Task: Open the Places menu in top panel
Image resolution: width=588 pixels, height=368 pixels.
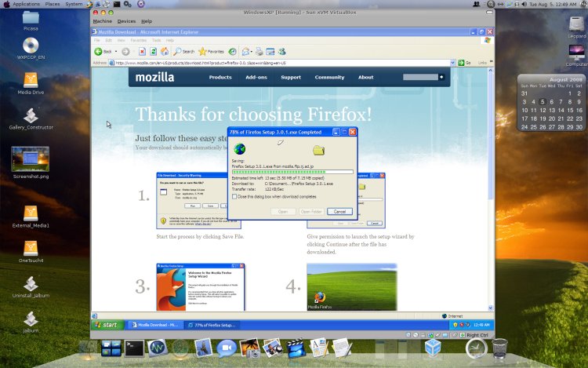Action: [52, 4]
